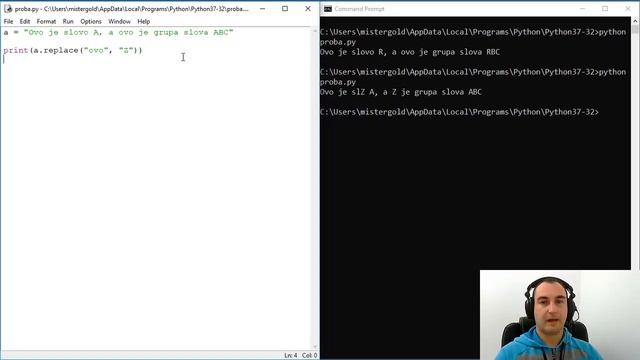Open the Edit menu in IDLE

pos(25,21)
